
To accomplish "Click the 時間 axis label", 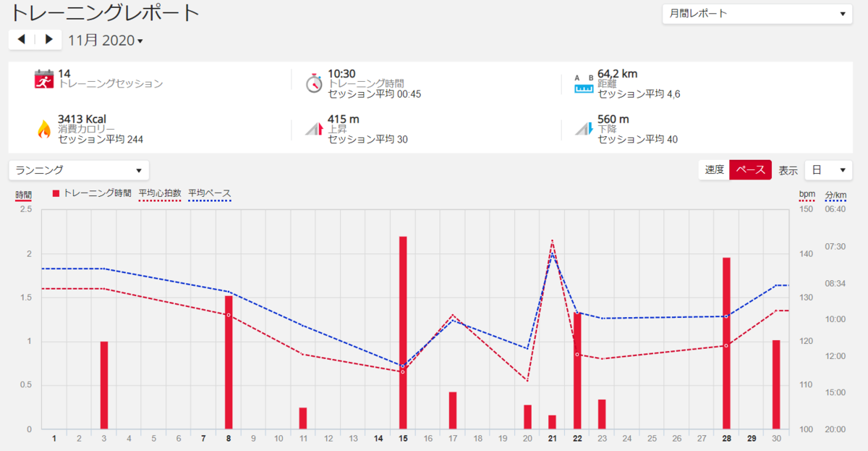I will tap(23, 195).
